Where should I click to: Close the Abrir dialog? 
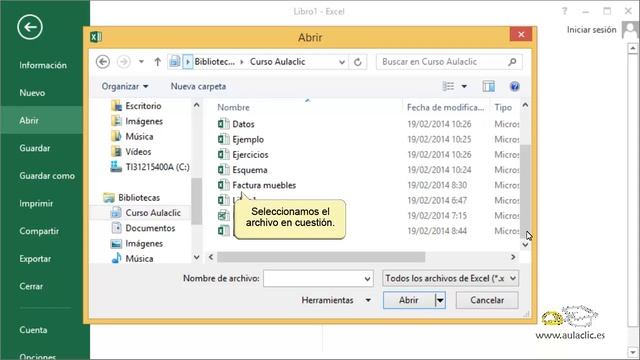click(x=521, y=34)
